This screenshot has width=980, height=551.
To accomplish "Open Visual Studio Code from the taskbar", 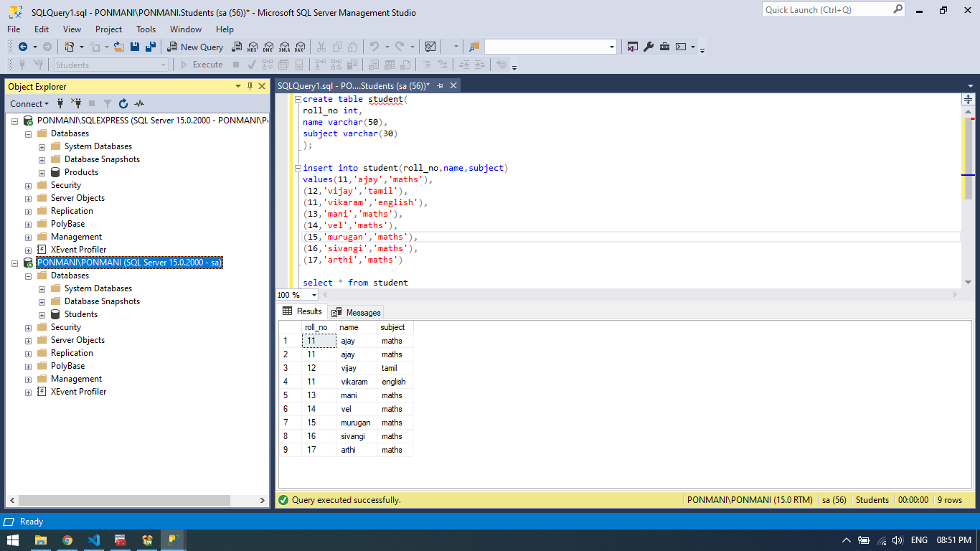I will coord(94,539).
